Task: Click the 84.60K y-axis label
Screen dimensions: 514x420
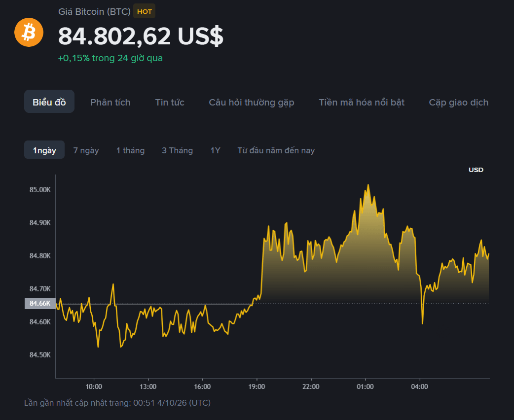Action: pyautogui.click(x=40, y=322)
